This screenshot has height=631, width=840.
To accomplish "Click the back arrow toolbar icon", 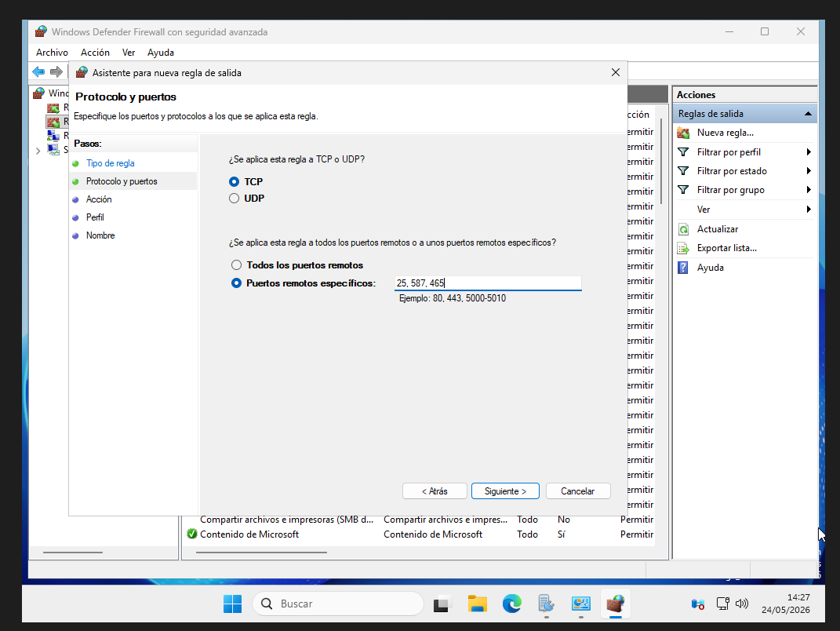I will click(x=38, y=71).
